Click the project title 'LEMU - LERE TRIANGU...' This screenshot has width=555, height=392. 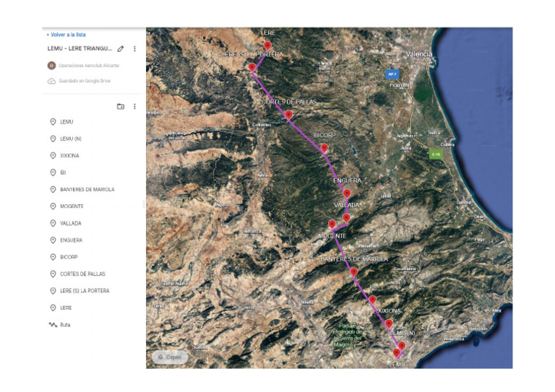(79, 49)
